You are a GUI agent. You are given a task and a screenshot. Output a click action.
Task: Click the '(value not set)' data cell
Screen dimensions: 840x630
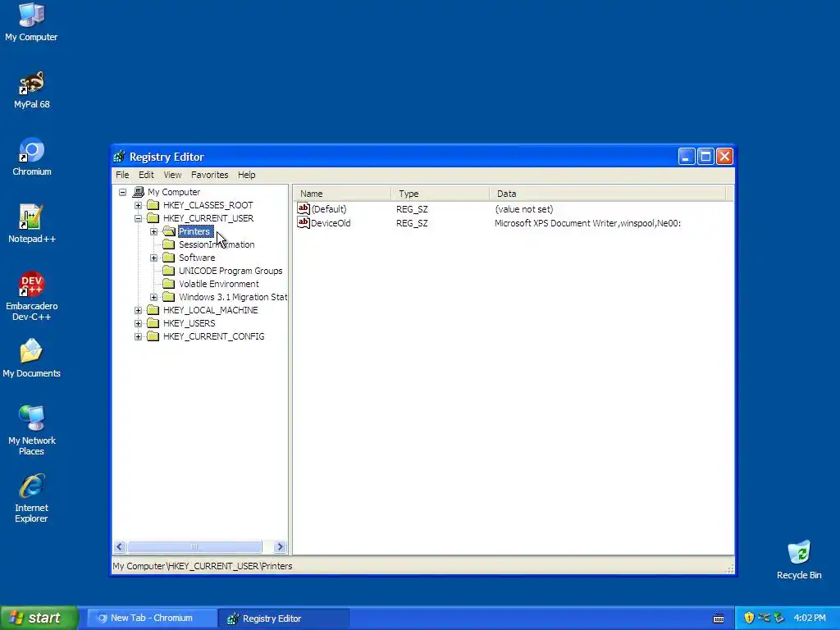pos(524,209)
